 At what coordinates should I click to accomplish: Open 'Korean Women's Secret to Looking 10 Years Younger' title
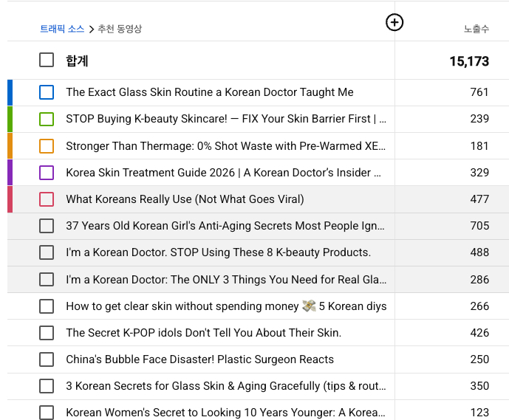pos(225,413)
